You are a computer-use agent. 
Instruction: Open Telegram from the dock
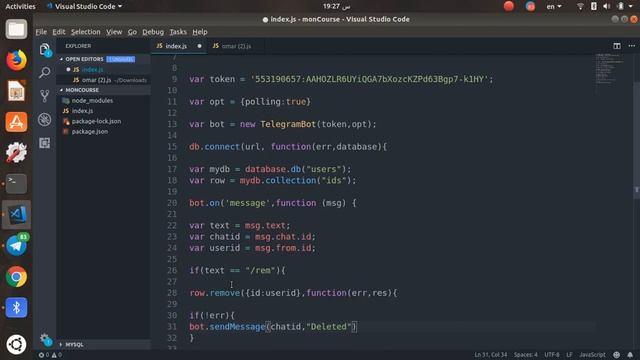16,245
